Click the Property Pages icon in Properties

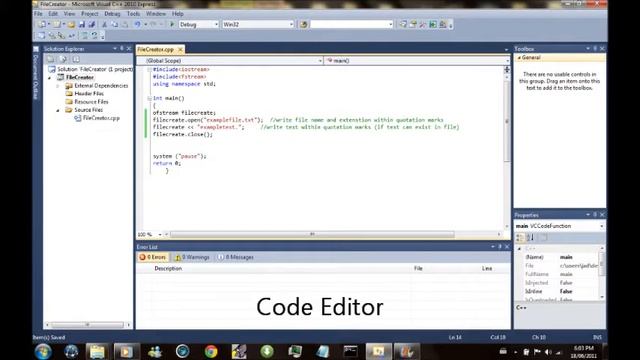[x=544, y=237]
